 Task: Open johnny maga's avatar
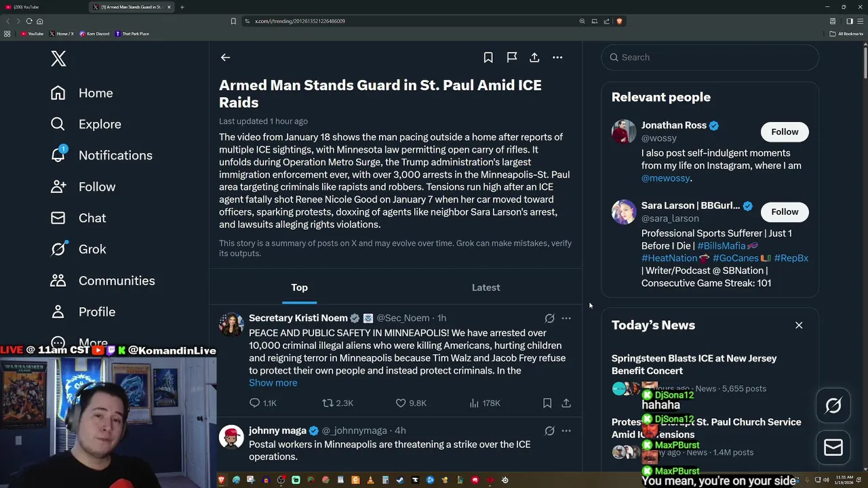click(231, 437)
